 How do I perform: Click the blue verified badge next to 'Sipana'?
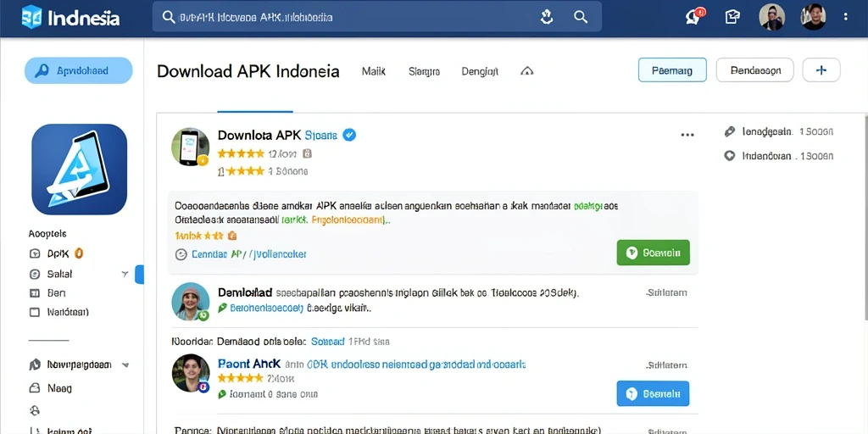point(348,135)
